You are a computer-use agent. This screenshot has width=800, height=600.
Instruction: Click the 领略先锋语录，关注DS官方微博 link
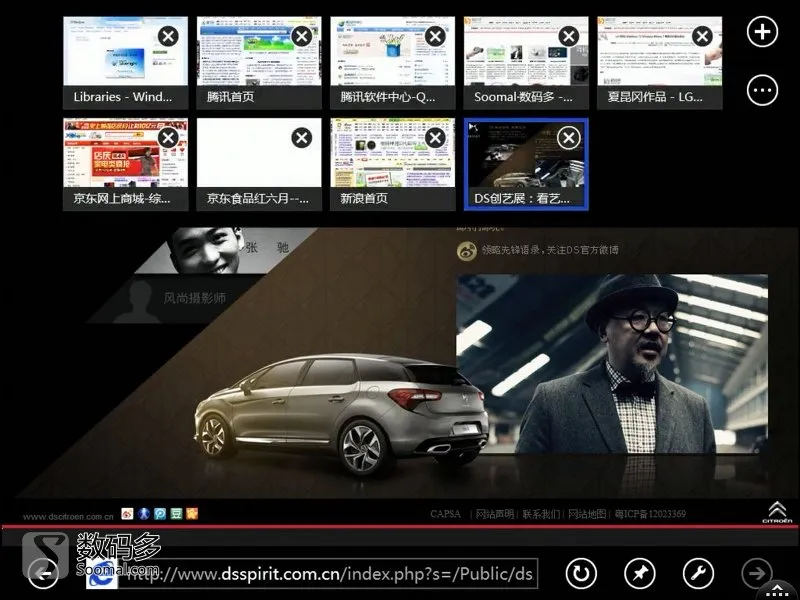point(549,250)
